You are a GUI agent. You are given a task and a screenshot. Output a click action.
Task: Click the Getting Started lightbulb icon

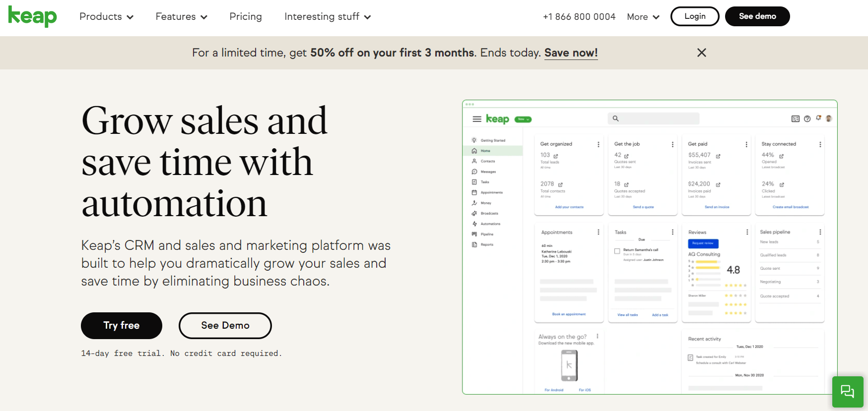pyautogui.click(x=474, y=140)
